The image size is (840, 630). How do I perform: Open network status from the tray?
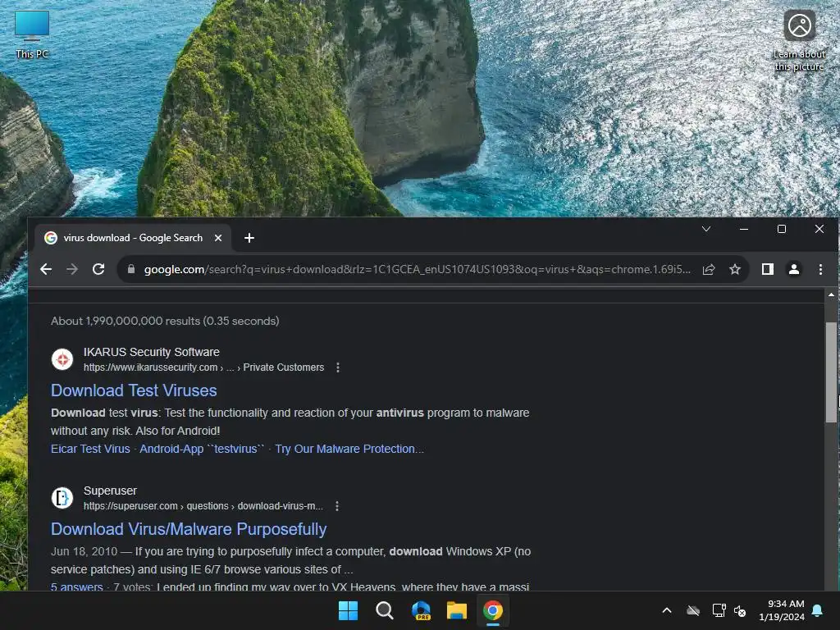click(x=719, y=610)
